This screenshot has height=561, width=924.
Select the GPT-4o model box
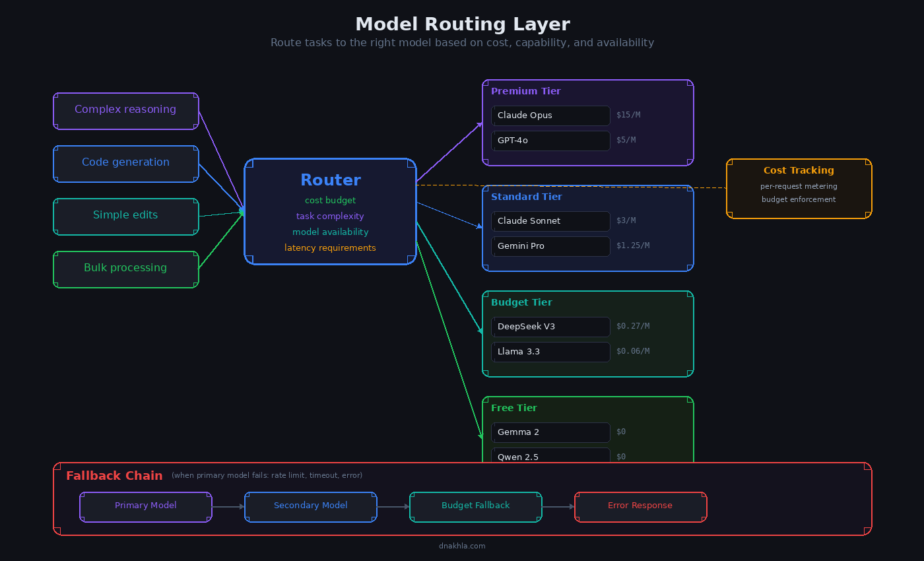tap(550, 141)
